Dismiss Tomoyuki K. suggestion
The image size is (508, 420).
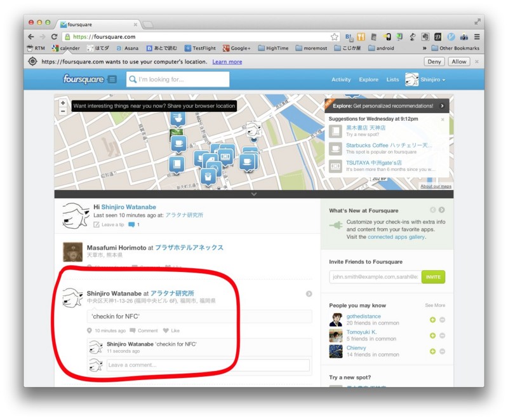coord(442,335)
